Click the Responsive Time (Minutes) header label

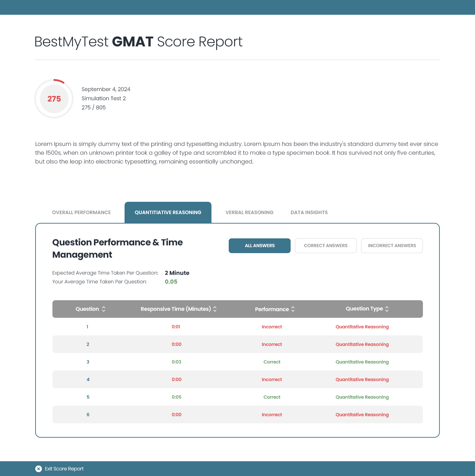click(176, 309)
